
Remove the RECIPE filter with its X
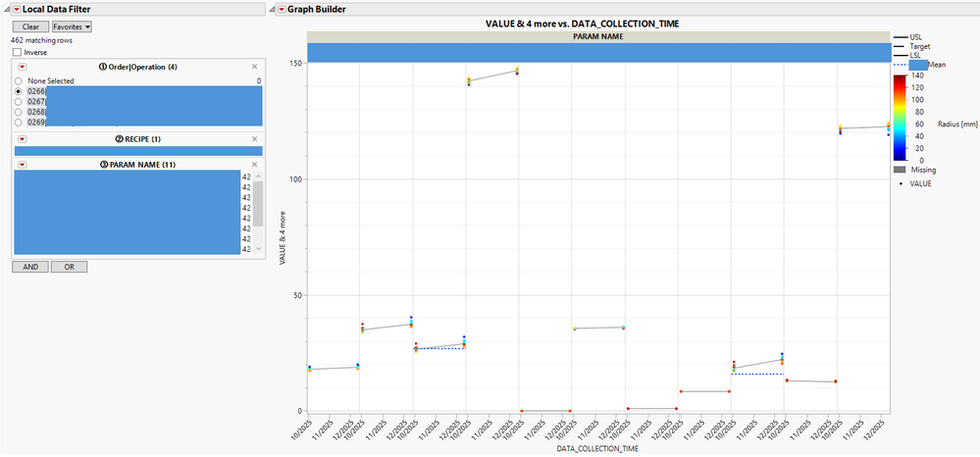click(254, 139)
